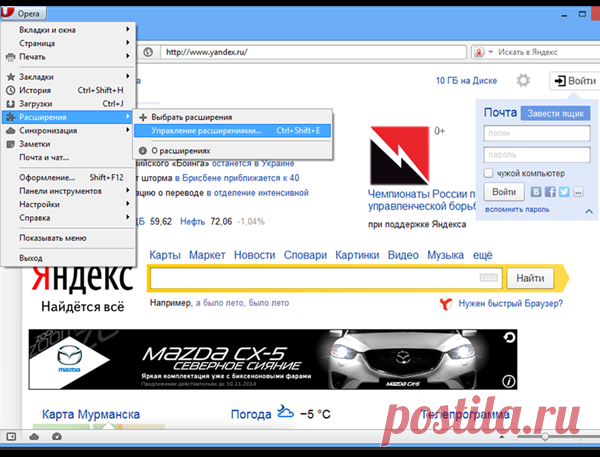Click the more social logins ellipsis icon
The image size is (600, 457).
coord(578,192)
